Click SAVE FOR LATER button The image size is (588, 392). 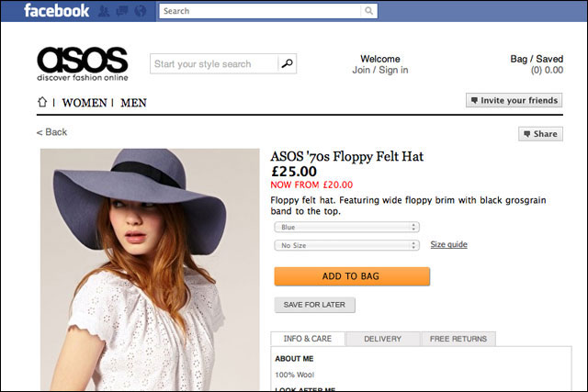(x=314, y=305)
